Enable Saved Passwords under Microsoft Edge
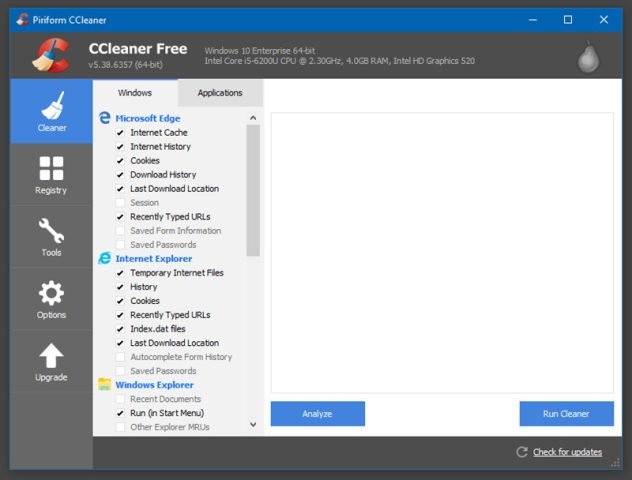632x480 pixels. click(x=121, y=245)
